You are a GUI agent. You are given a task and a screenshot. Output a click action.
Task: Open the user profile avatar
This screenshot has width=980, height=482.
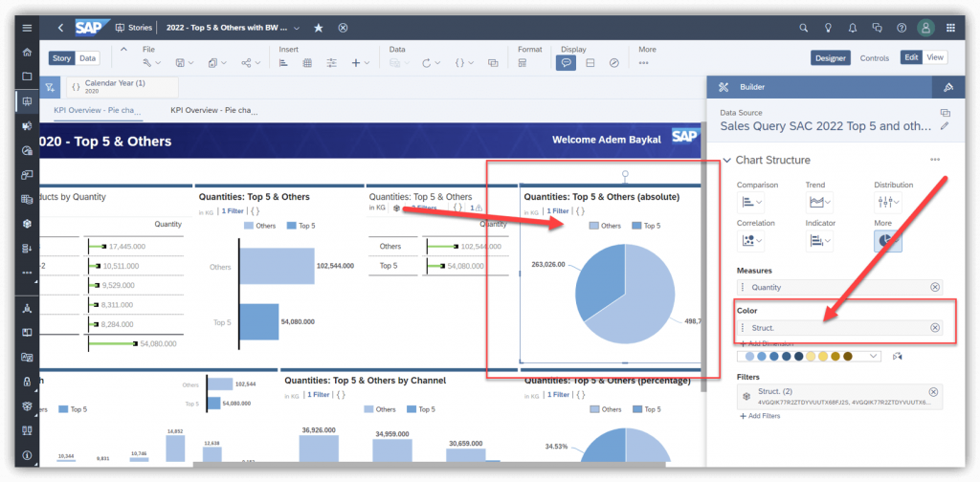(x=925, y=28)
